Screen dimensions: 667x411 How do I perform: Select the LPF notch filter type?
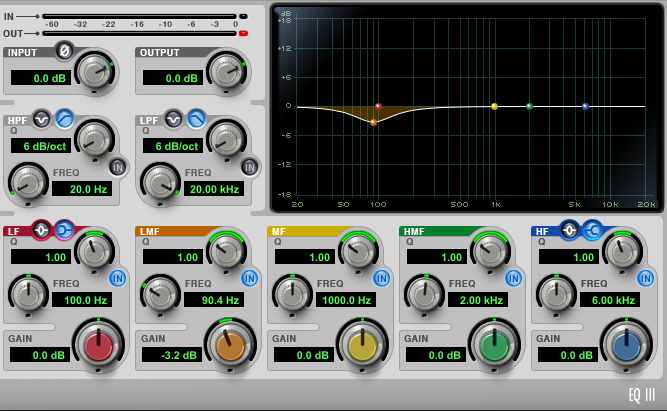coord(174,118)
